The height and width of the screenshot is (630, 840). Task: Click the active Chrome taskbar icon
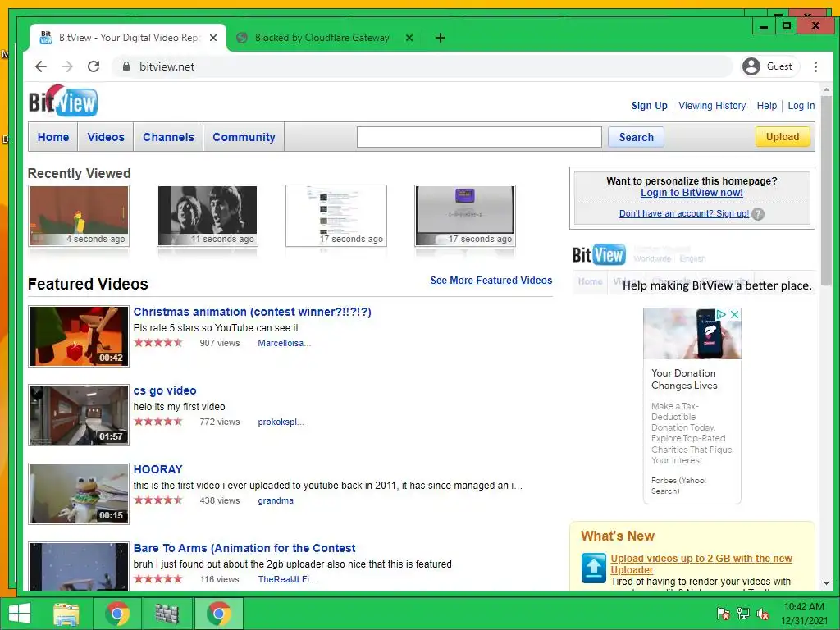tap(218, 614)
